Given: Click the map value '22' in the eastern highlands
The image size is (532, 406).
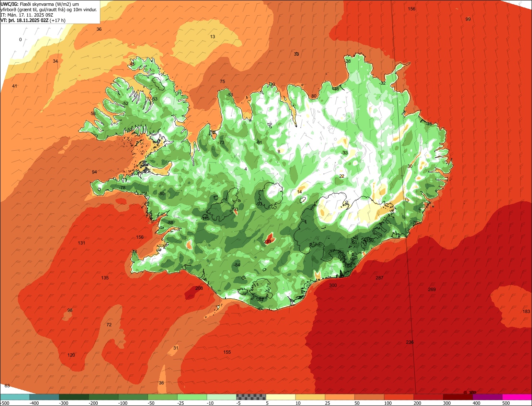Looking at the screenshot, I should pos(342,176).
